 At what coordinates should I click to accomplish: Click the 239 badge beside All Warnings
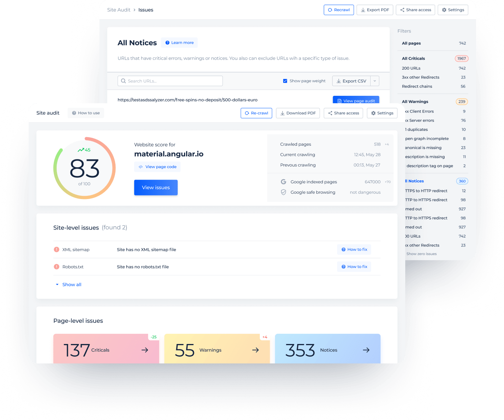462,101
